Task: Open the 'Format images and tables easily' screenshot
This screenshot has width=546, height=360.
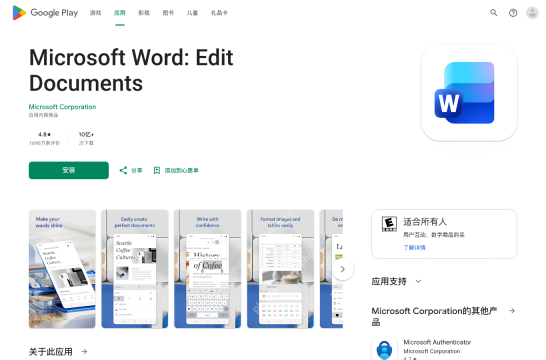Action: pos(280,269)
